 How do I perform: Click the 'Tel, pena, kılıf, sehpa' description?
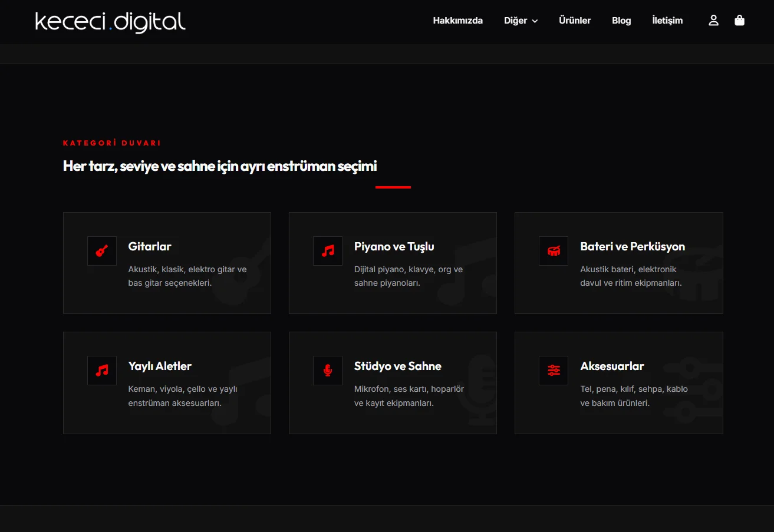click(634, 396)
